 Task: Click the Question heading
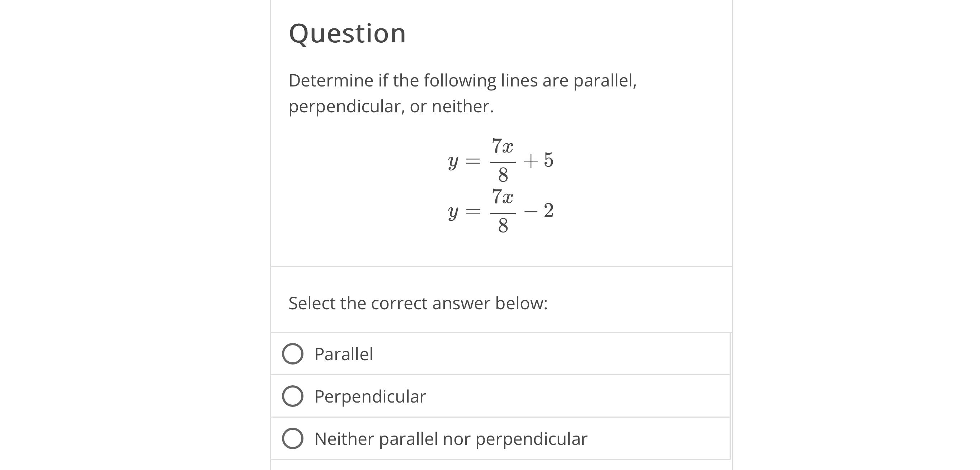point(347,33)
